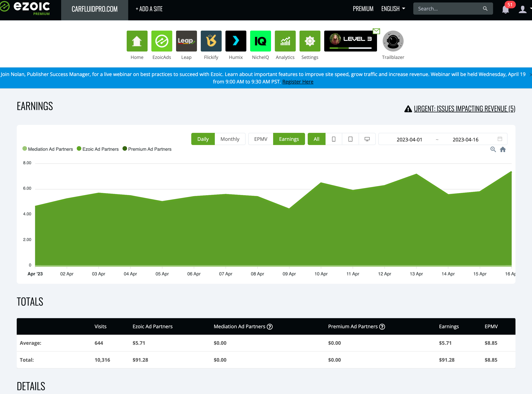This screenshot has height=394, width=532.
Task: Open the notifications bell with 51 badge
Action: pos(506,9)
